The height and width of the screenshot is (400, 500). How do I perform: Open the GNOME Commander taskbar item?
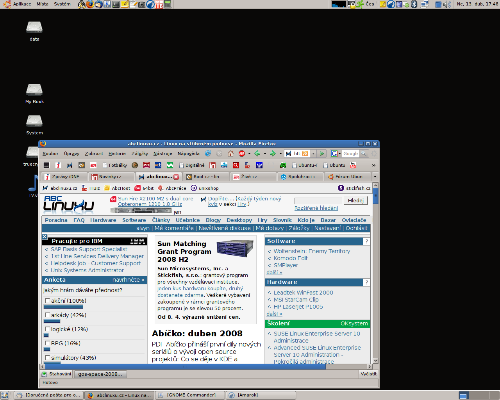191,395
